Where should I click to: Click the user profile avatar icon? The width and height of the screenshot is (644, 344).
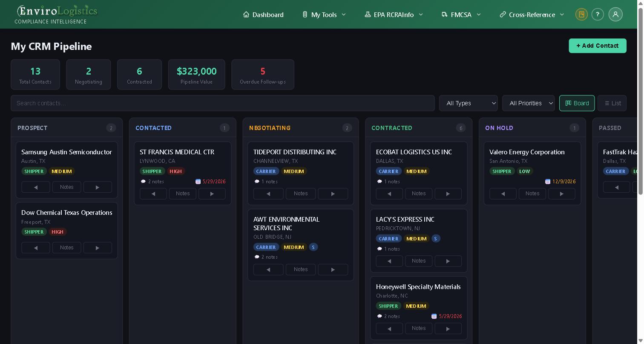[615, 14]
